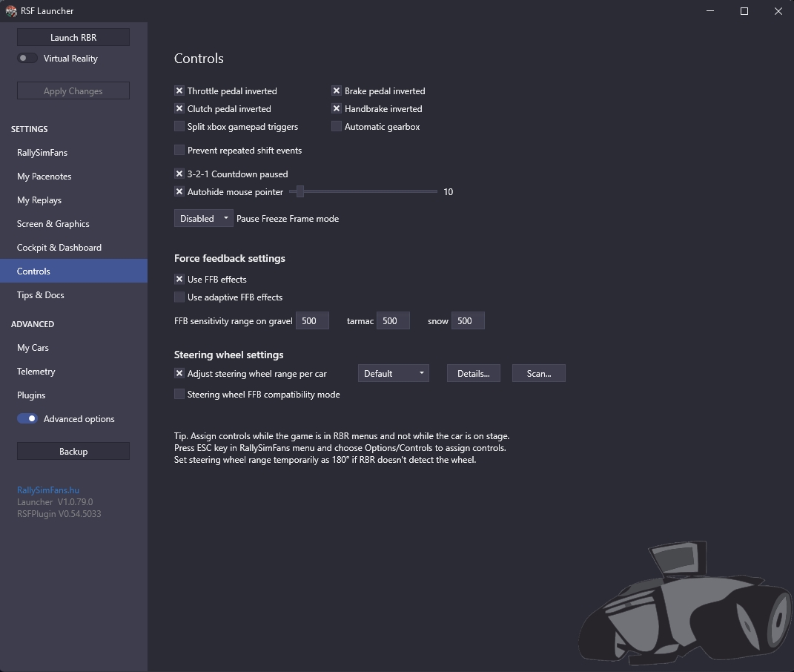Click the gravel FFB sensitivity input field

click(x=312, y=321)
